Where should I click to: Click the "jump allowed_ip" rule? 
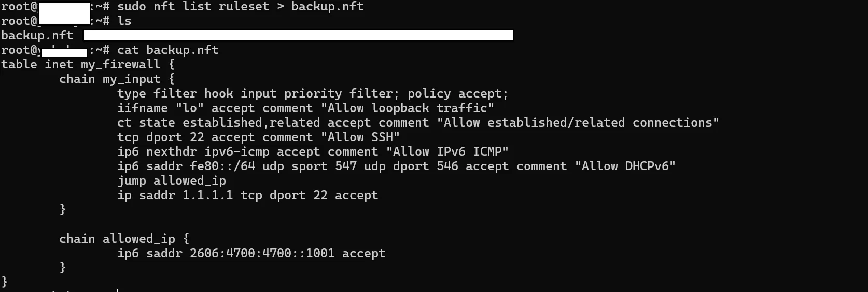(172, 180)
